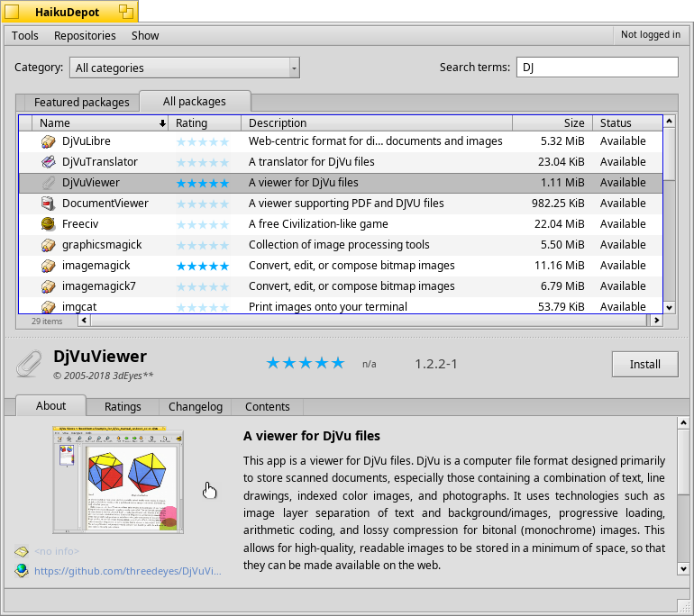Click the DocumentViewer package icon
The image size is (694, 616).
coord(49,204)
